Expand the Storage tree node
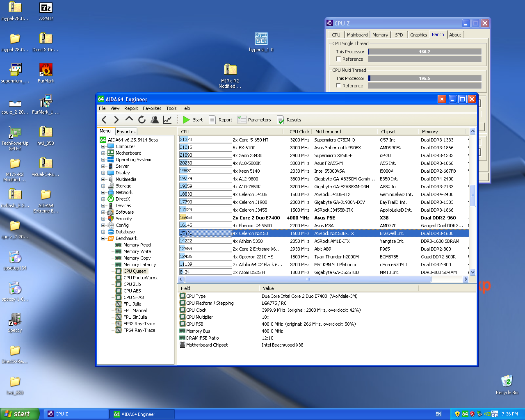 pos(103,186)
